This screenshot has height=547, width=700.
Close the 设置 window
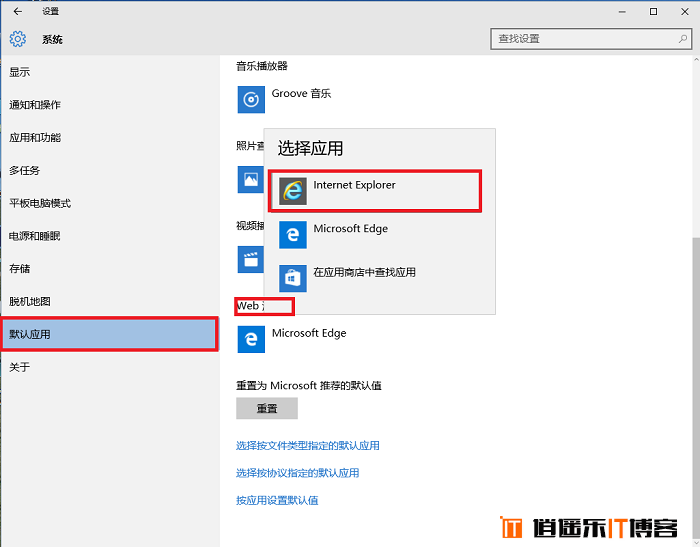coord(685,12)
